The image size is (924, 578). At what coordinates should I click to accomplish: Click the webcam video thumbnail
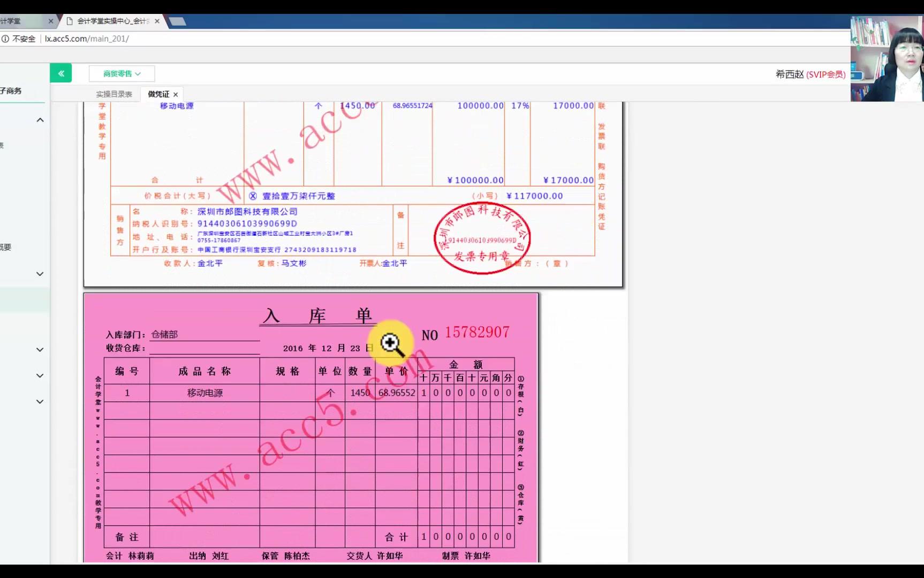[x=887, y=58]
